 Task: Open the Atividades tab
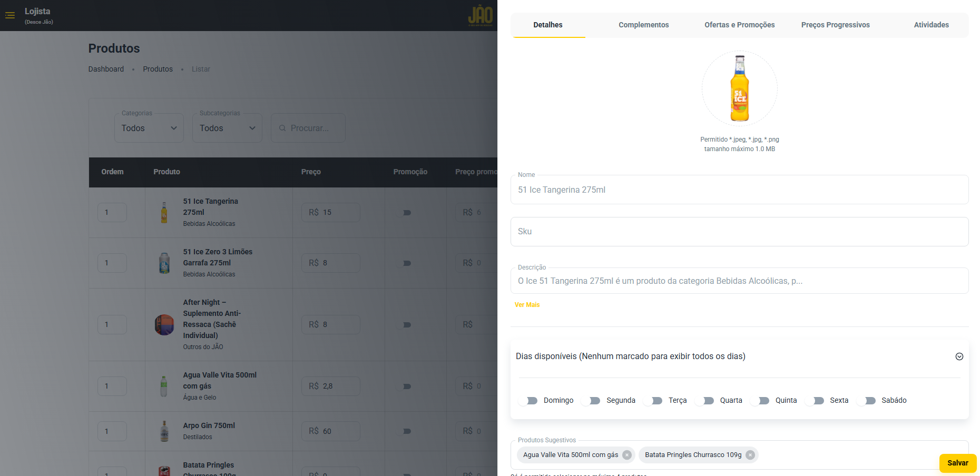932,25
